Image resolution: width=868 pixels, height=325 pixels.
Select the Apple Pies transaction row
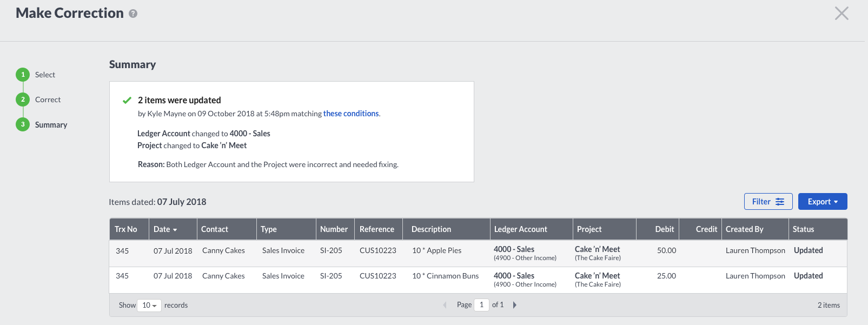(x=436, y=251)
